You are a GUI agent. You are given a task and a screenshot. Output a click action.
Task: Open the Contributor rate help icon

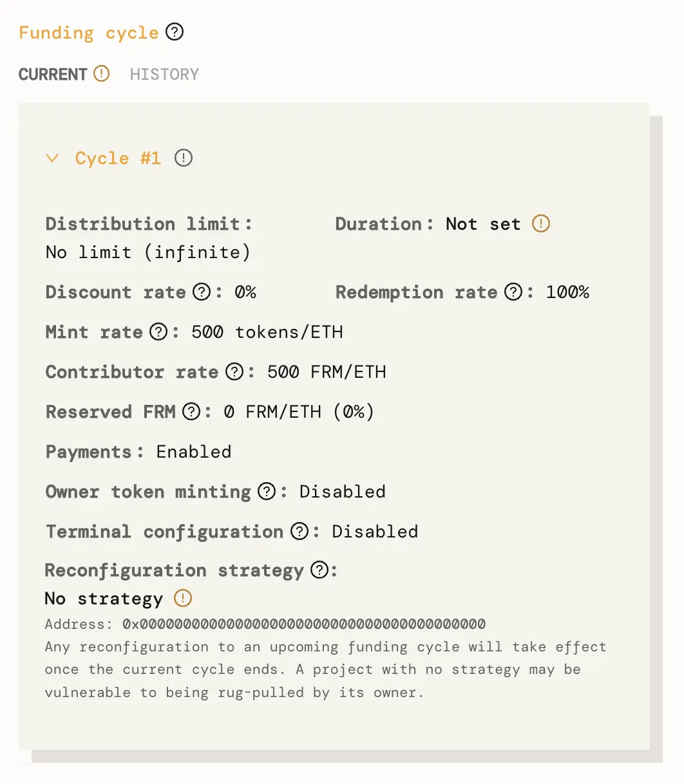pos(234,371)
